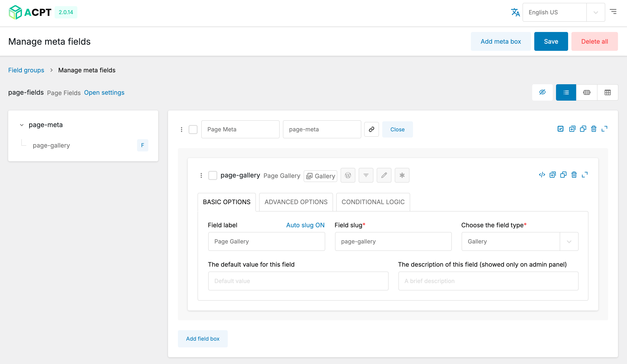Toggle the WordPress icon on page-gallery
This screenshot has width=627, height=364.
348,175
